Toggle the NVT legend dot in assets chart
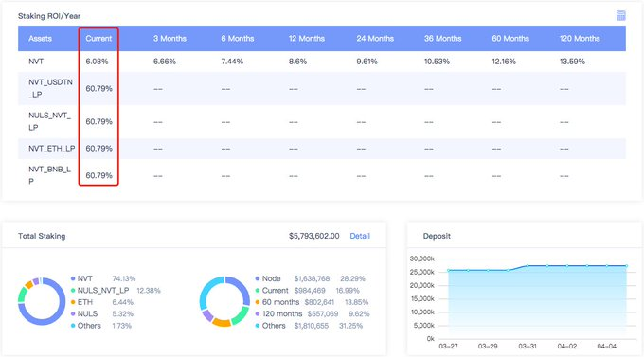Viewport: 644px width, 357px height. pos(73,278)
